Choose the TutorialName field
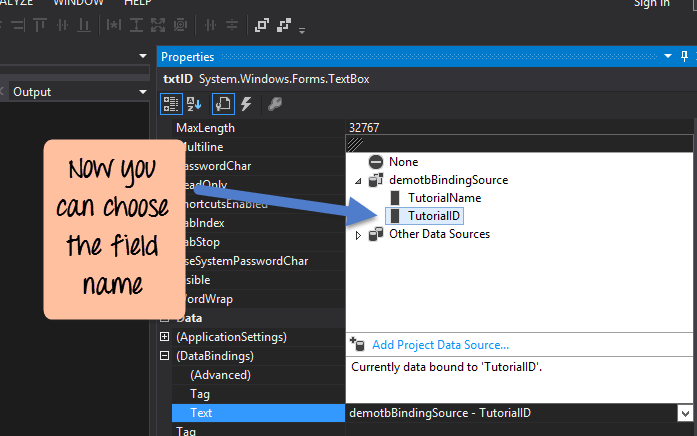 click(443, 198)
